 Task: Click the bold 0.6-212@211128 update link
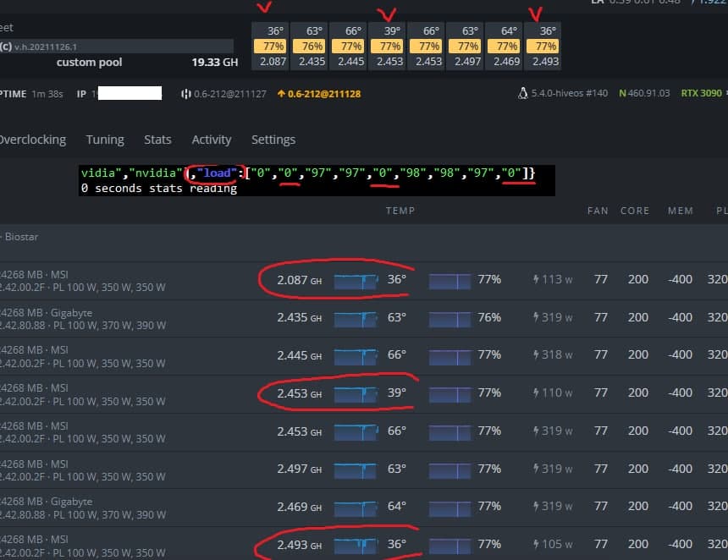[x=323, y=94]
